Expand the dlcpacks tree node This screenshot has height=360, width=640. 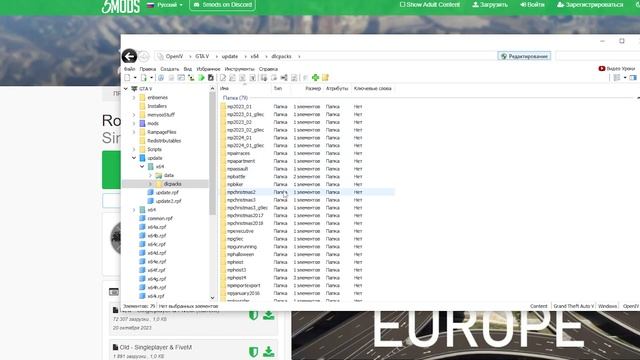[150, 184]
